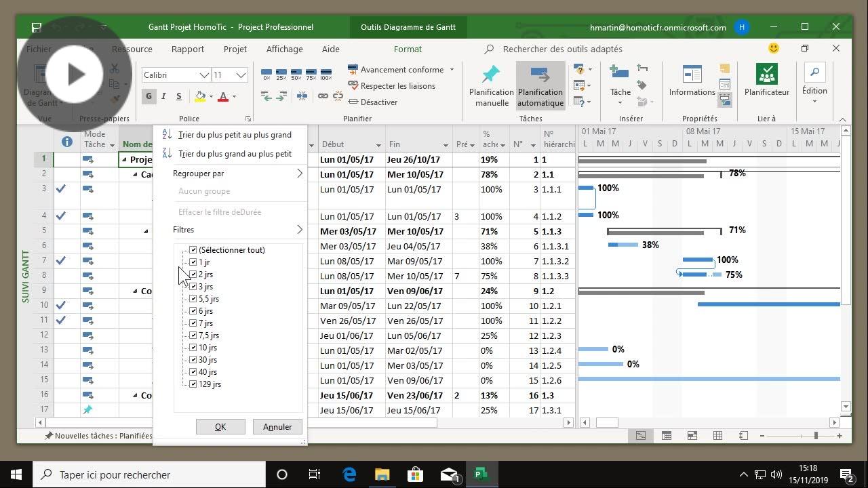Click the Planification manuelle pin icon
Screen dimensions: 868x488
click(491, 74)
